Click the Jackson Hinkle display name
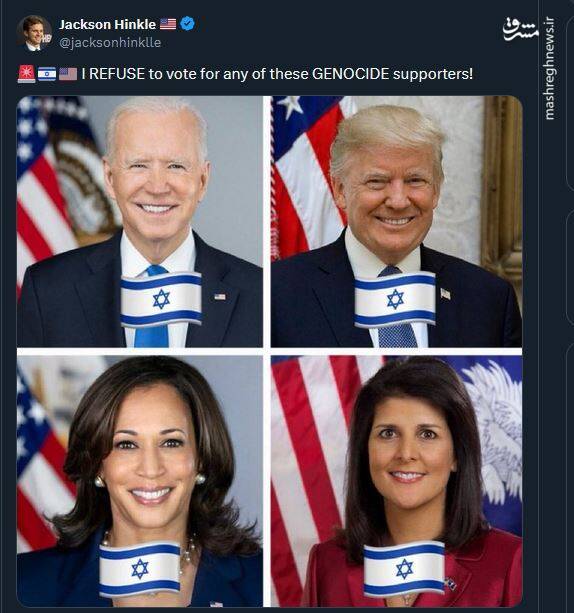574x613 pixels. click(x=108, y=24)
